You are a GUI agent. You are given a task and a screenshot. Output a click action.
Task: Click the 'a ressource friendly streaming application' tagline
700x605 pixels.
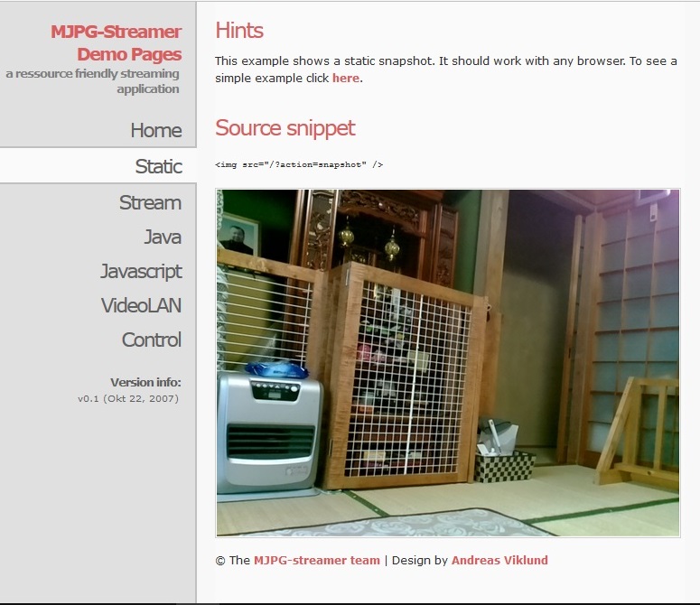tap(92, 81)
